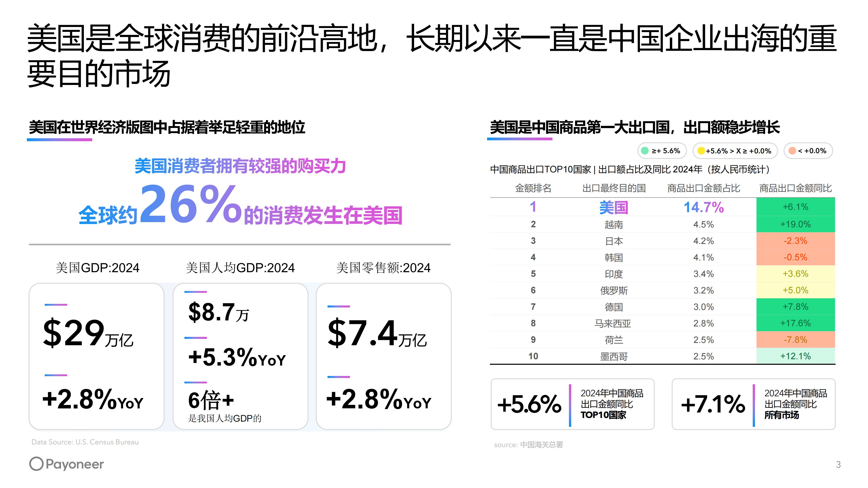Click the 美国零售额:2024 label
This screenshot has height=488, width=868.
click(383, 268)
